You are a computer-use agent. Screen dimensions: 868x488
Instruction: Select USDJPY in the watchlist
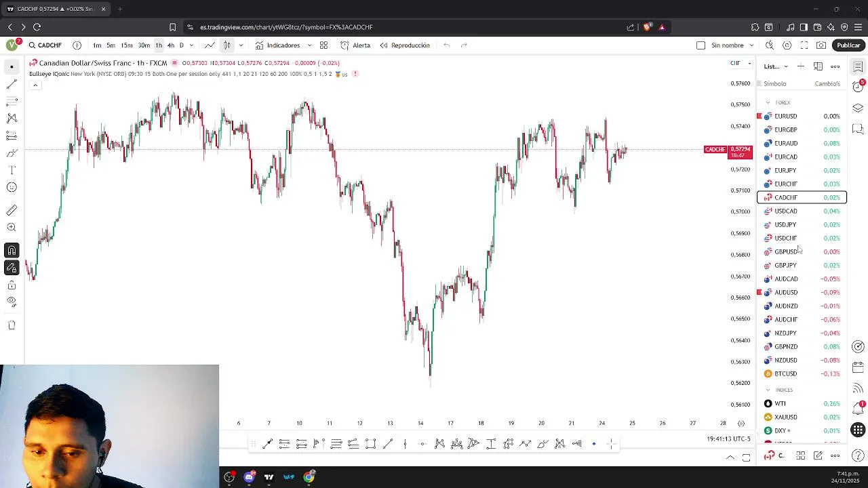802,225
